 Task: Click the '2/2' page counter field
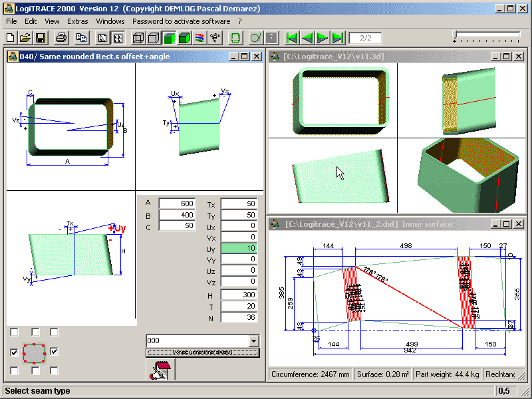pyautogui.click(x=365, y=38)
